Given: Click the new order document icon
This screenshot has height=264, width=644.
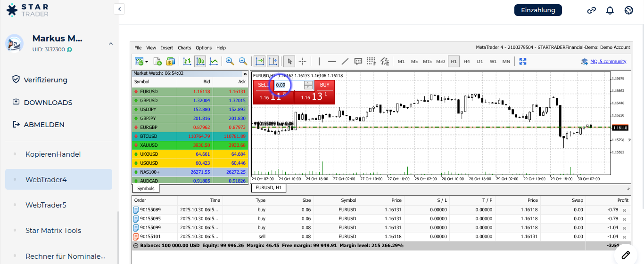Looking at the screenshot, I should pyautogui.click(x=157, y=61).
